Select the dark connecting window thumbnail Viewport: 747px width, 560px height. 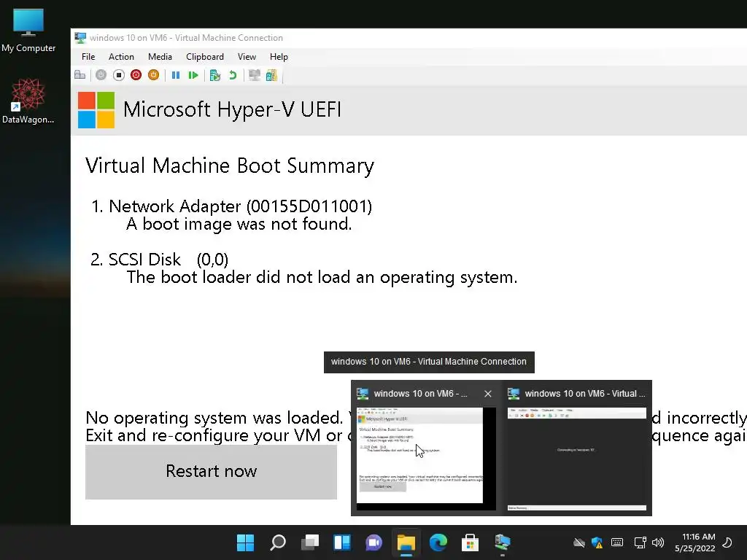click(576, 459)
